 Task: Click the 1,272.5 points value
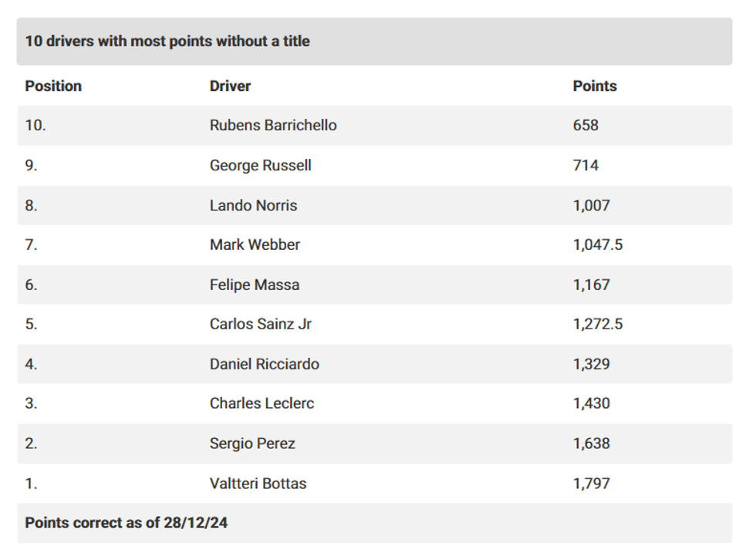click(598, 325)
